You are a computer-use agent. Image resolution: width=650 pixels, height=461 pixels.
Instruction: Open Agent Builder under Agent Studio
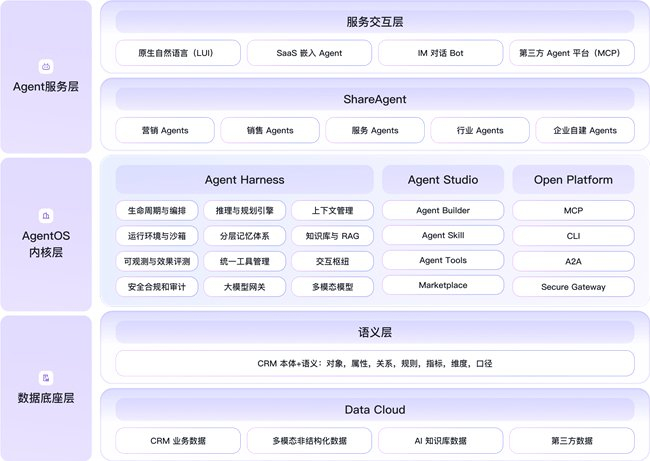(443, 210)
